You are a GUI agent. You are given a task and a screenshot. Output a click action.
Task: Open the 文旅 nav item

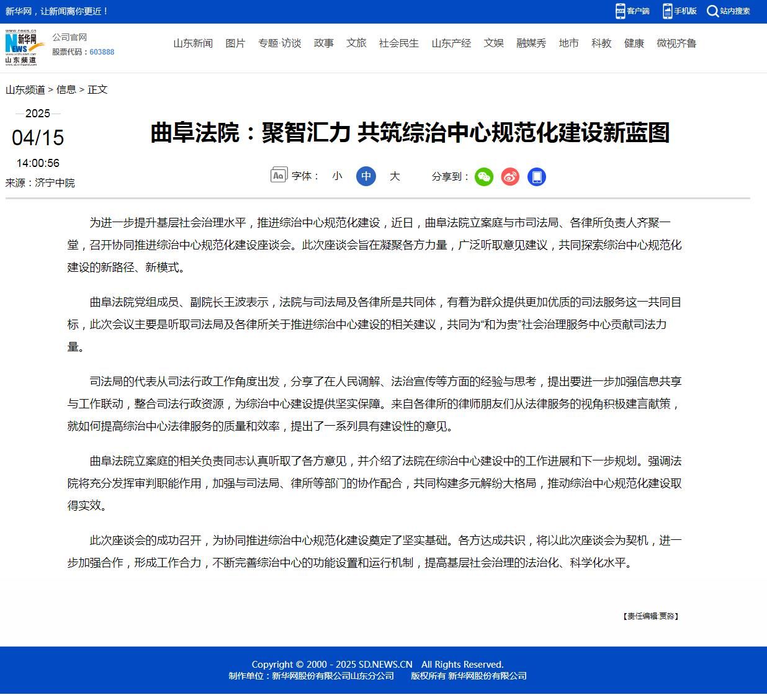click(356, 43)
